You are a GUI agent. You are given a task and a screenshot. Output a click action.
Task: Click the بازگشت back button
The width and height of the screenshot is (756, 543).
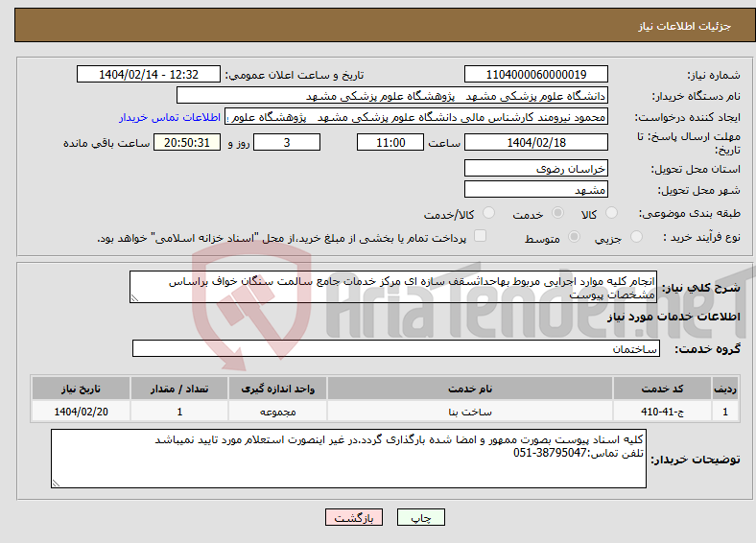click(354, 517)
